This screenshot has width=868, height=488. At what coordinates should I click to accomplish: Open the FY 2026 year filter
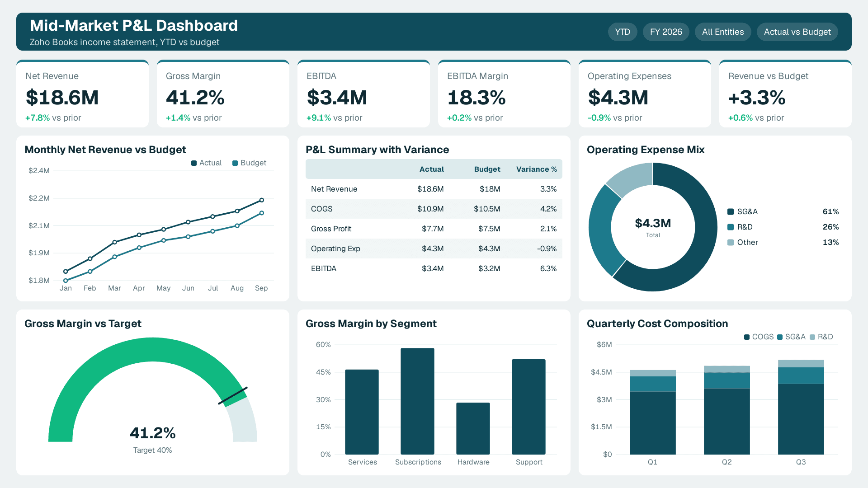[666, 32]
